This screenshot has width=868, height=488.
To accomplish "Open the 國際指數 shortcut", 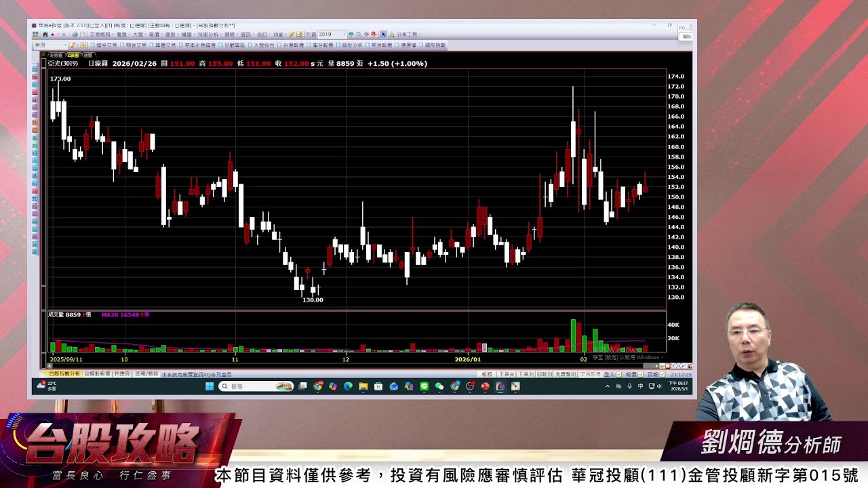I will click(x=433, y=45).
